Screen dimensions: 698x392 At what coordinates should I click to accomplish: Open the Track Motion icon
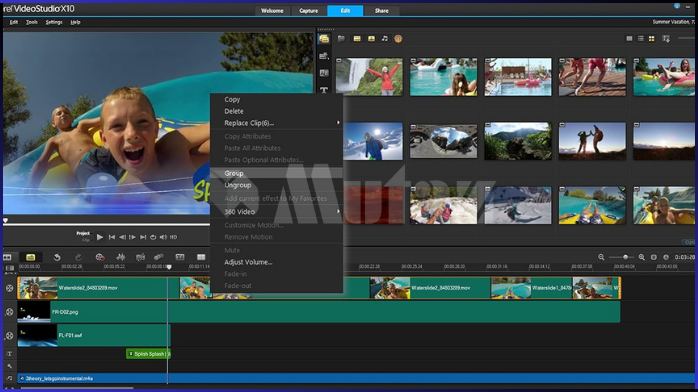click(158, 257)
